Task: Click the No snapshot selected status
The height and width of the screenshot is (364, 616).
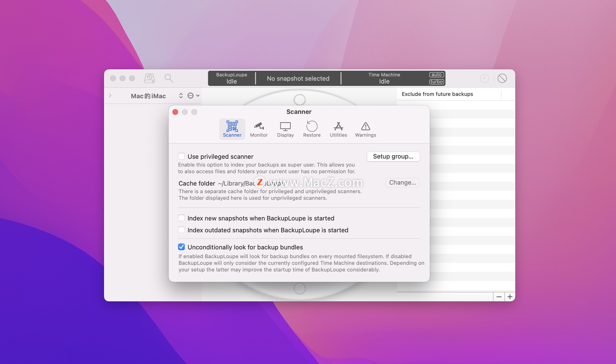Action: [298, 79]
